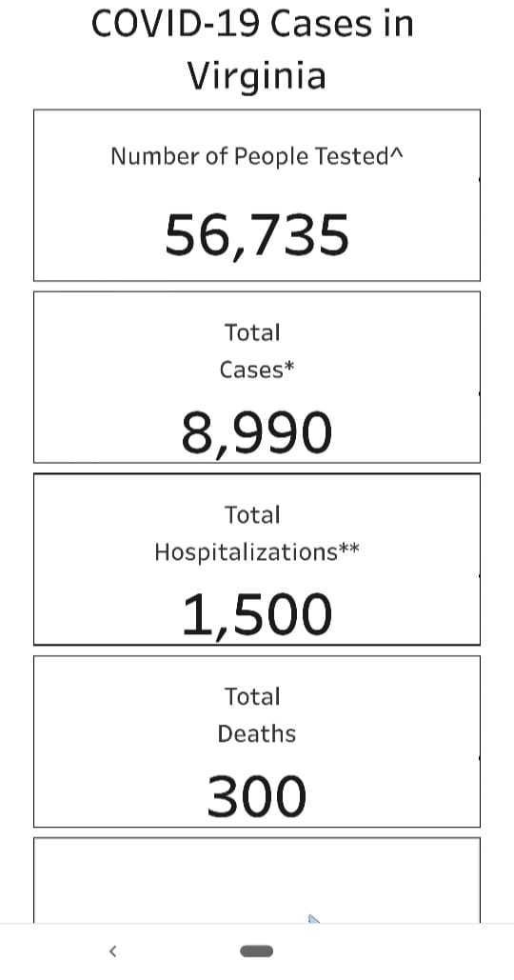
Task: Click the word Hospitalizations in the third card
Action: coord(247,552)
